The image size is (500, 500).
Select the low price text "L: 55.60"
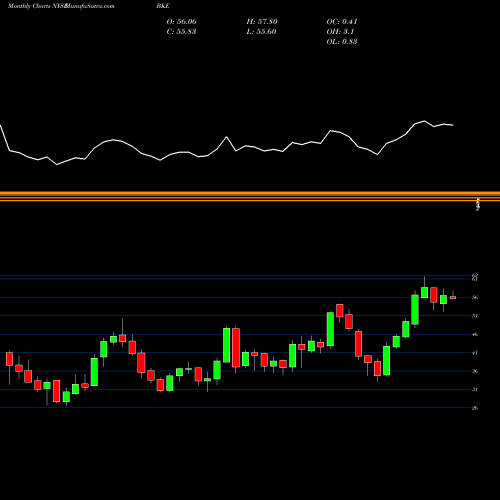coord(261,32)
